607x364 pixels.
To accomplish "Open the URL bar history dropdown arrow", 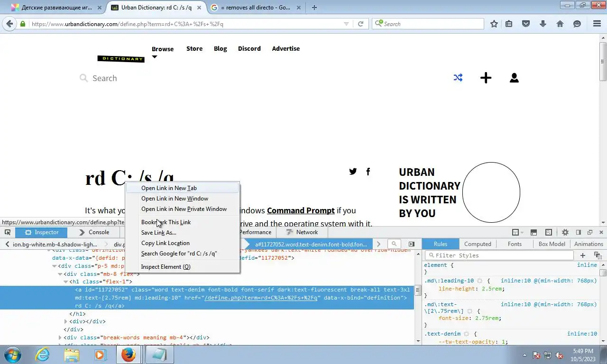I will click(x=346, y=24).
